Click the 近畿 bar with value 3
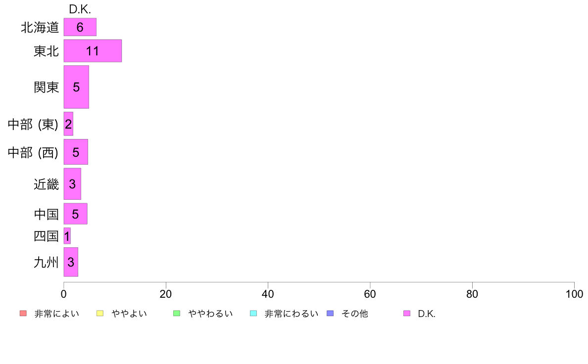588x364 pixels. (x=72, y=183)
